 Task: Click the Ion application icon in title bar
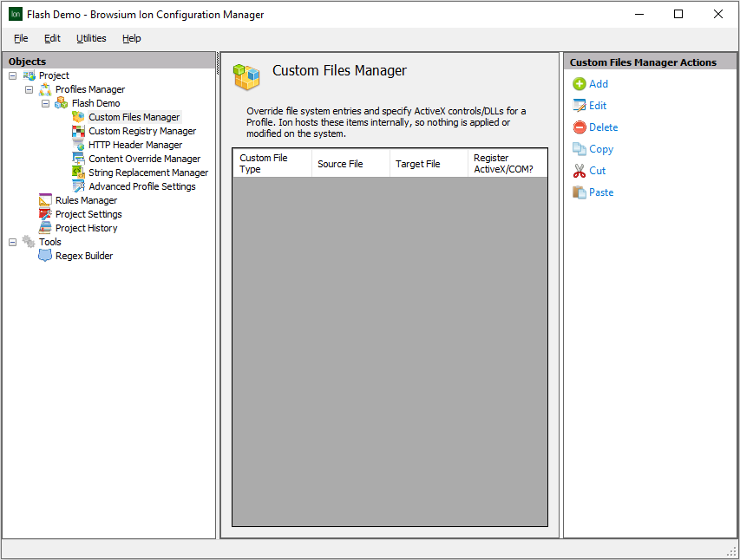click(16, 14)
